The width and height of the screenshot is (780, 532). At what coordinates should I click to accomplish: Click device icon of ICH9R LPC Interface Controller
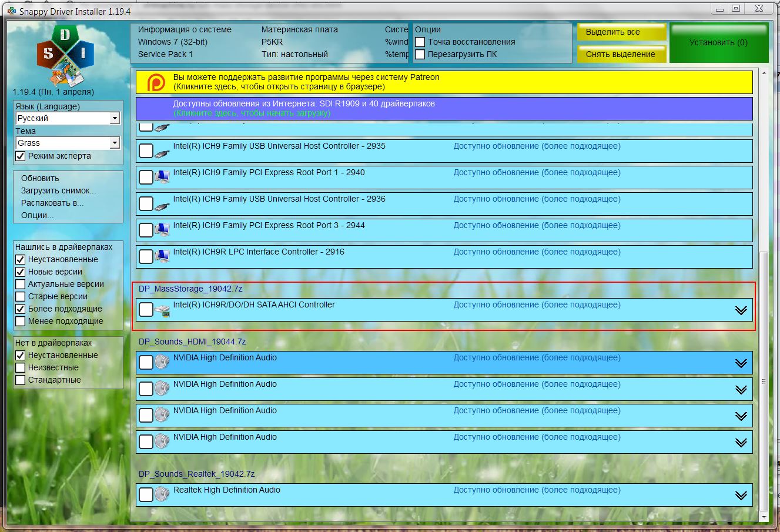162,257
